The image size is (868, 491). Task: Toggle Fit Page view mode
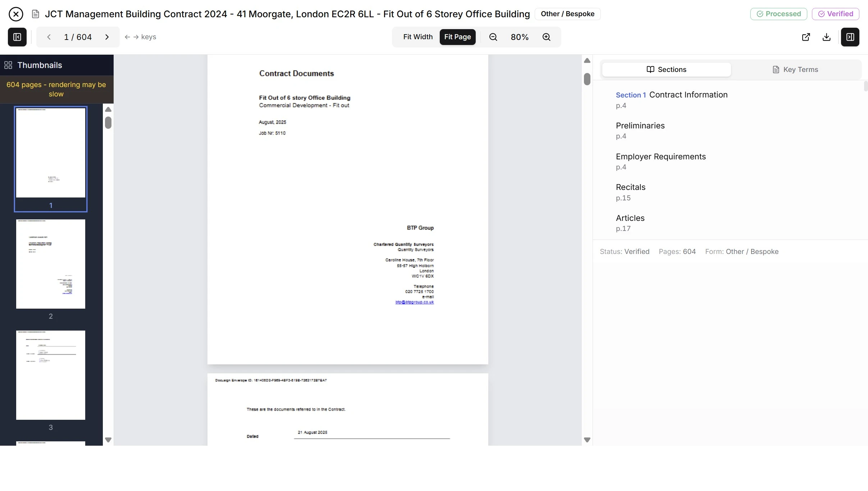457,37
